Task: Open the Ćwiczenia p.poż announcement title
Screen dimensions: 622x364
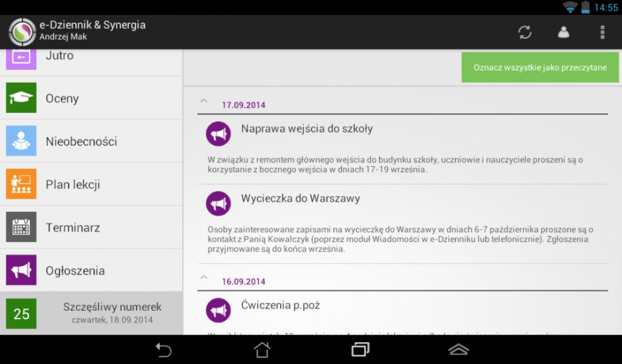Action: 281,305
